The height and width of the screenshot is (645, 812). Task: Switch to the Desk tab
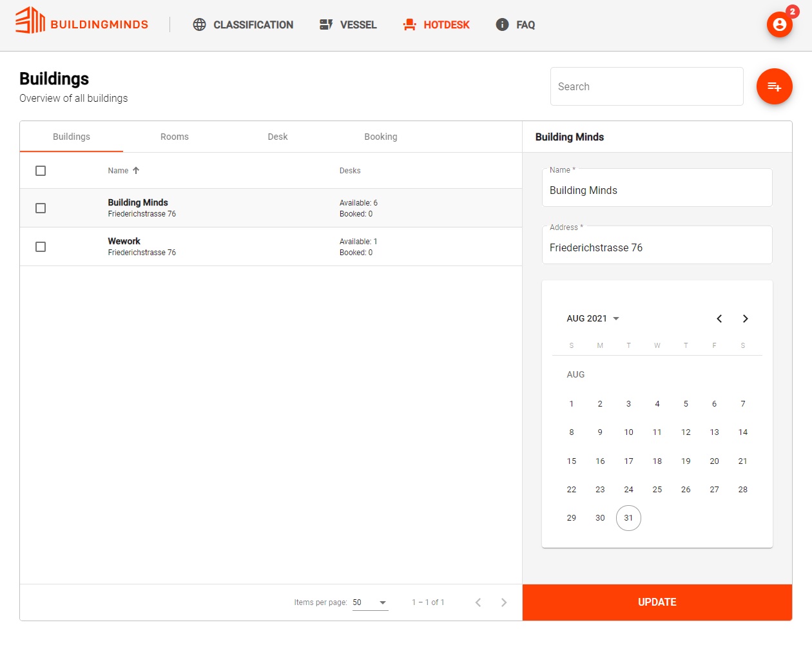point(278,137)
